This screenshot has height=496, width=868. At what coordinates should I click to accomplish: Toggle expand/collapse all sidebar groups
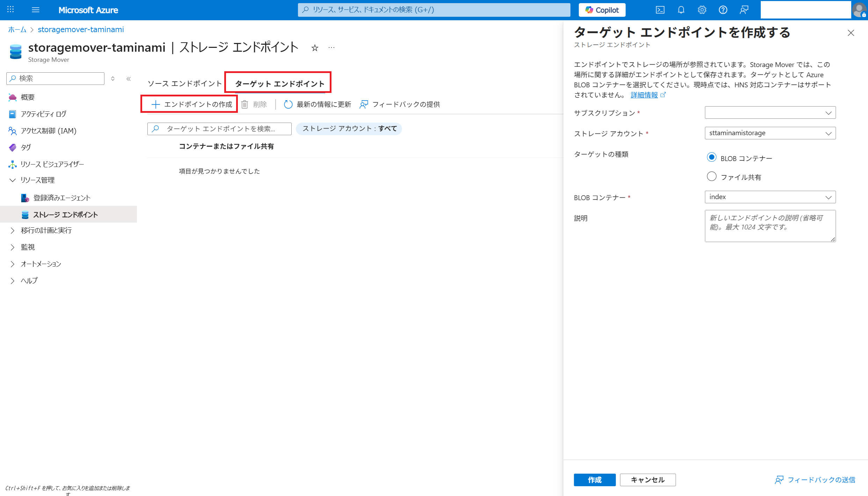tap(113, 79)
